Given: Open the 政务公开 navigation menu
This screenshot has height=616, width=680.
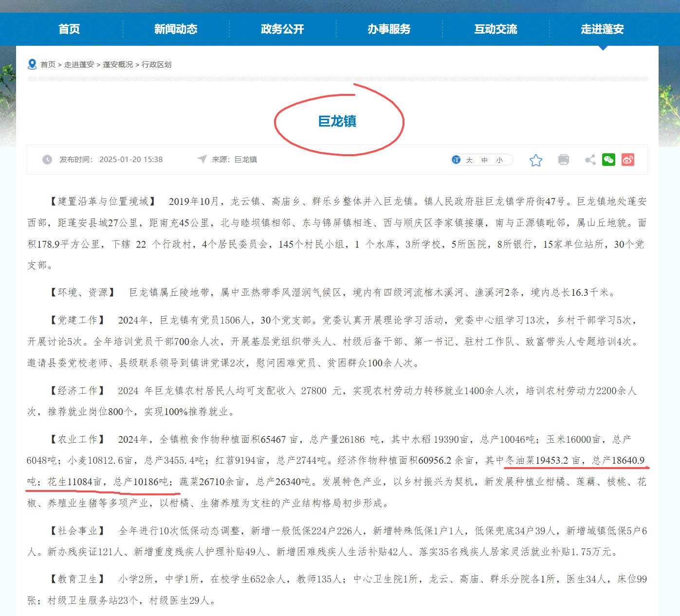Looking at the screenshot, I should (x=282, y=29).
